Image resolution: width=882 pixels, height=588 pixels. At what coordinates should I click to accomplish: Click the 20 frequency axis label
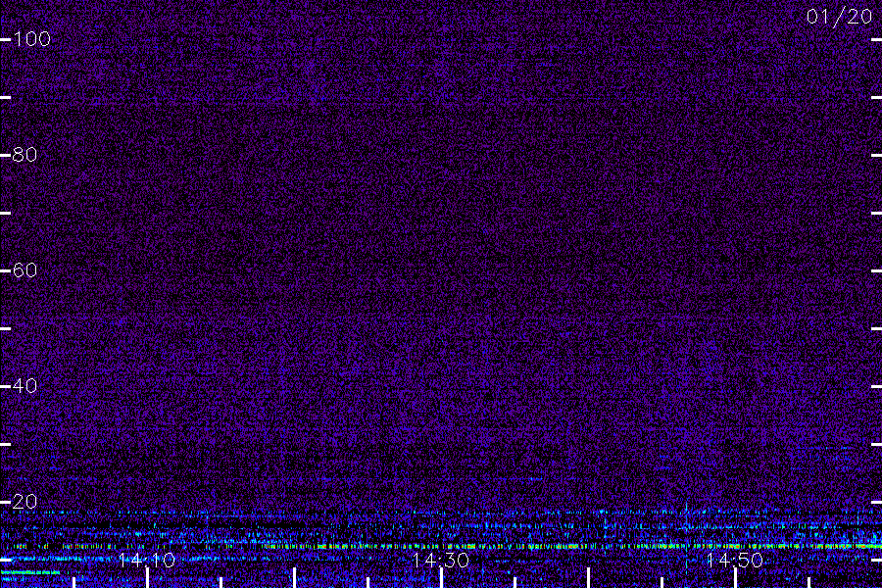click(x=24, y=502)
